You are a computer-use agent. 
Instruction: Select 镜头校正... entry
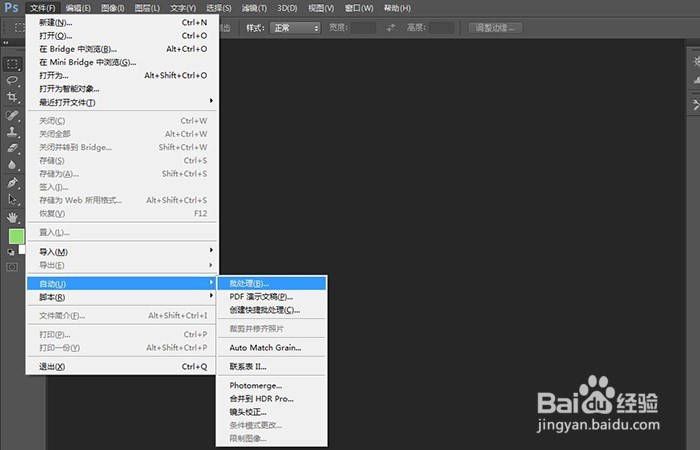(x=272, y=412)
